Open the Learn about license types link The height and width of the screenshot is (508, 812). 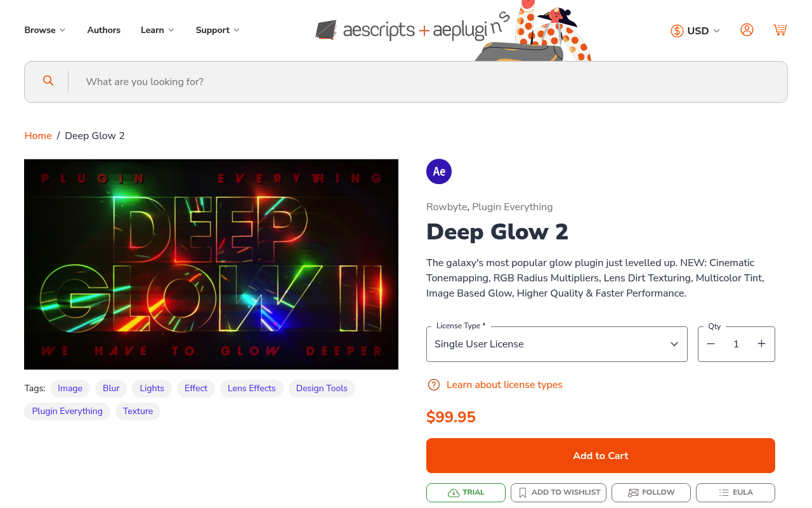[504, 384]
